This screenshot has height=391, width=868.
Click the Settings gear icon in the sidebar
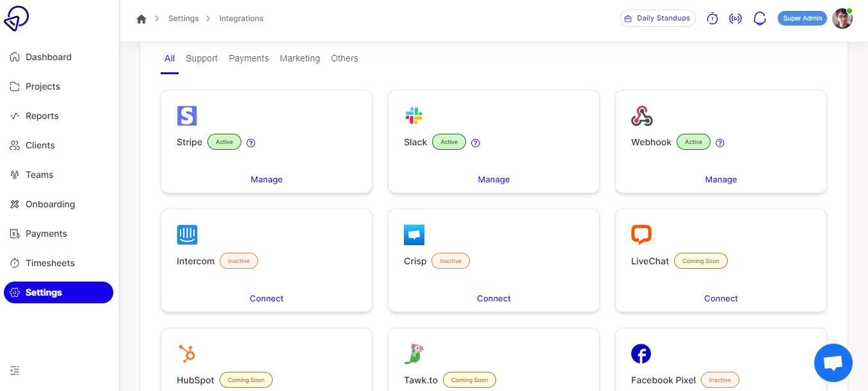[15, 292]
